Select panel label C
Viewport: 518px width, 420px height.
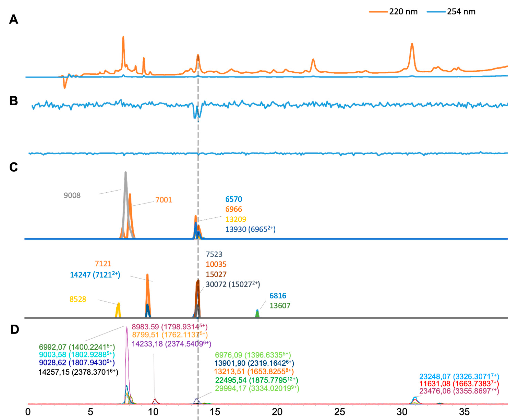pos(14,167)
